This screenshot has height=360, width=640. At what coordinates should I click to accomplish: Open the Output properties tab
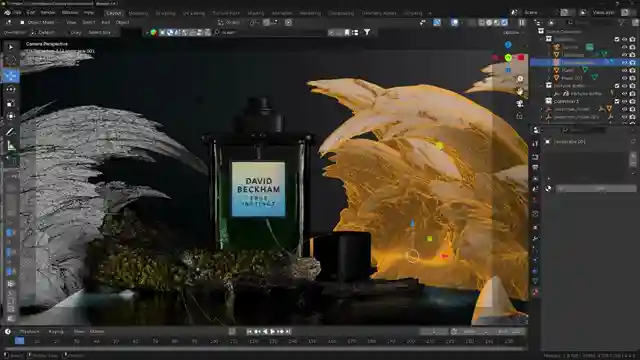536,167
